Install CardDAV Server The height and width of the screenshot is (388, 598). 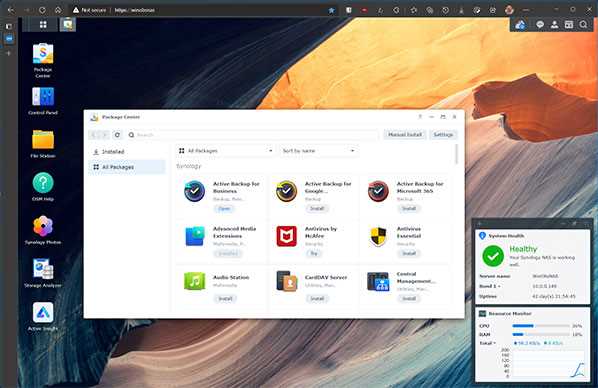pyautogui.click(x=317, y=298)
